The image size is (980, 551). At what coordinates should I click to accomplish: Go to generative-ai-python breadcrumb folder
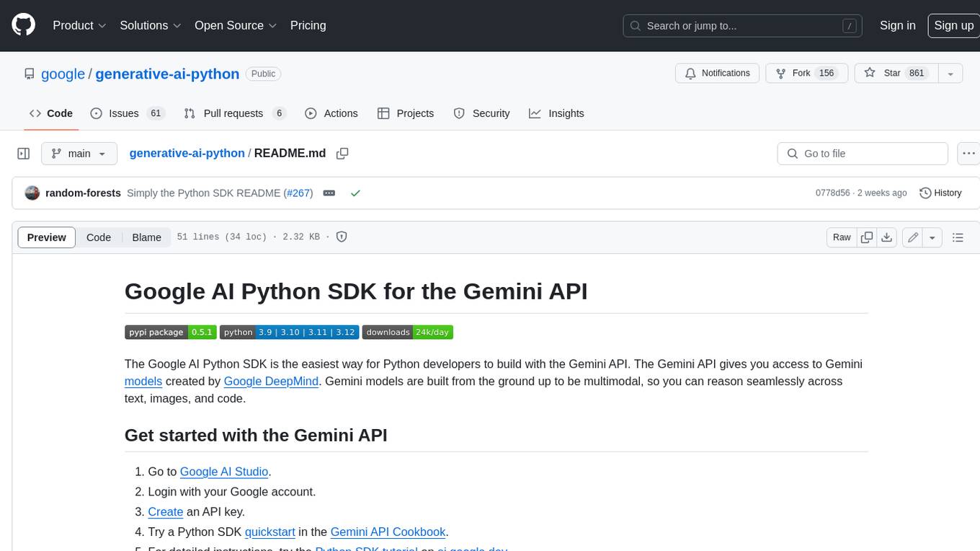(187, 153)
